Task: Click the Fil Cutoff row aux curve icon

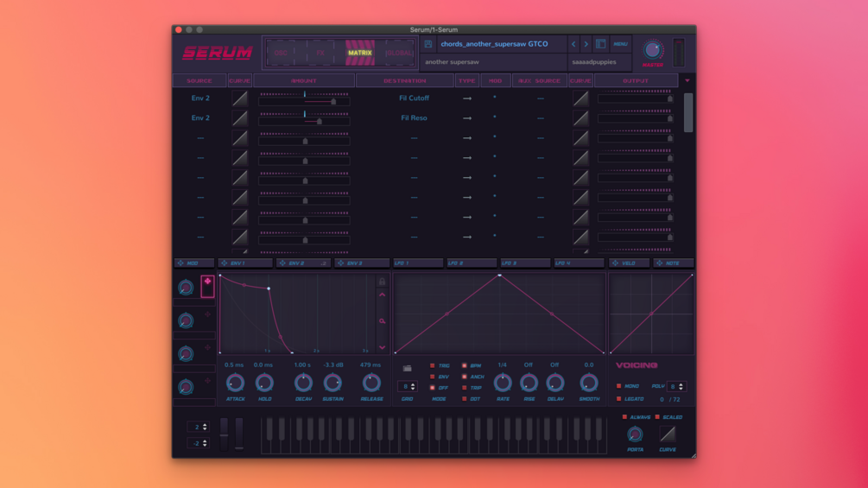Action: [x=580, y=98]
